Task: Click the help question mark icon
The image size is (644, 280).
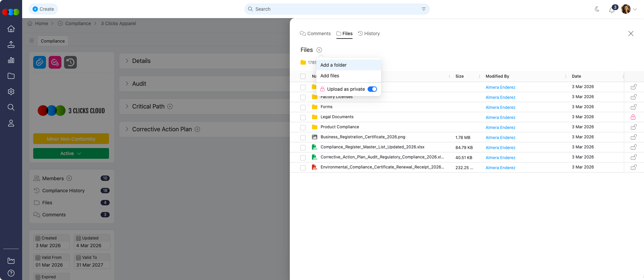Action: 11,273
